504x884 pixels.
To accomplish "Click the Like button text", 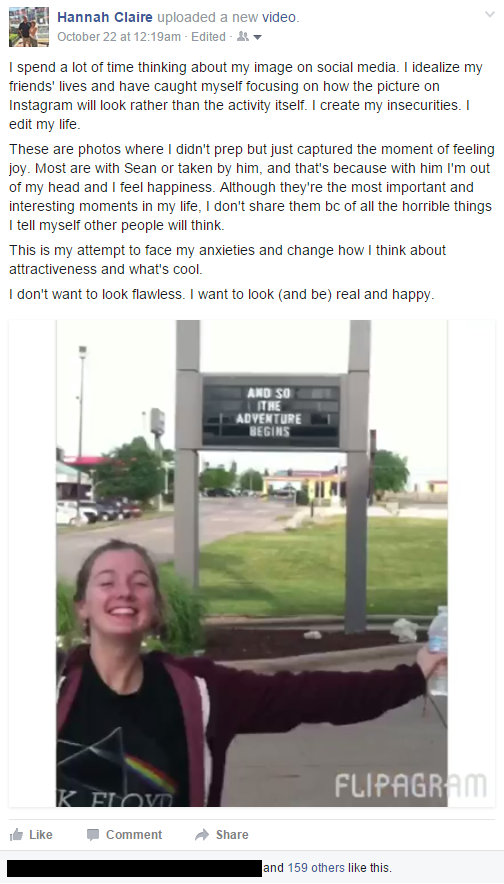I will 41,835.
